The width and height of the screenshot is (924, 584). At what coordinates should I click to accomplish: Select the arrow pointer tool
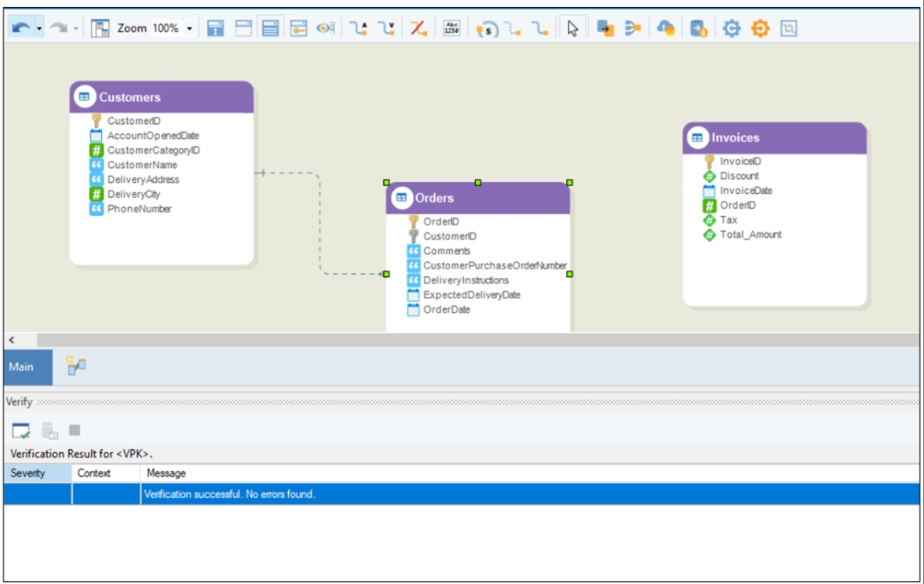[x=573, y=29]
